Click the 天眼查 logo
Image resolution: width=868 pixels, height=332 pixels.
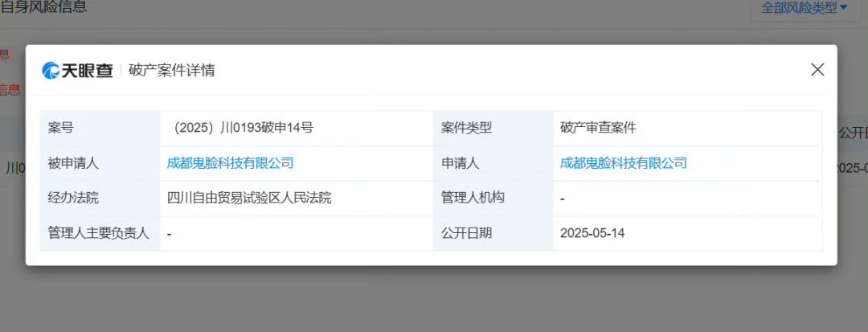coord(77,70)
